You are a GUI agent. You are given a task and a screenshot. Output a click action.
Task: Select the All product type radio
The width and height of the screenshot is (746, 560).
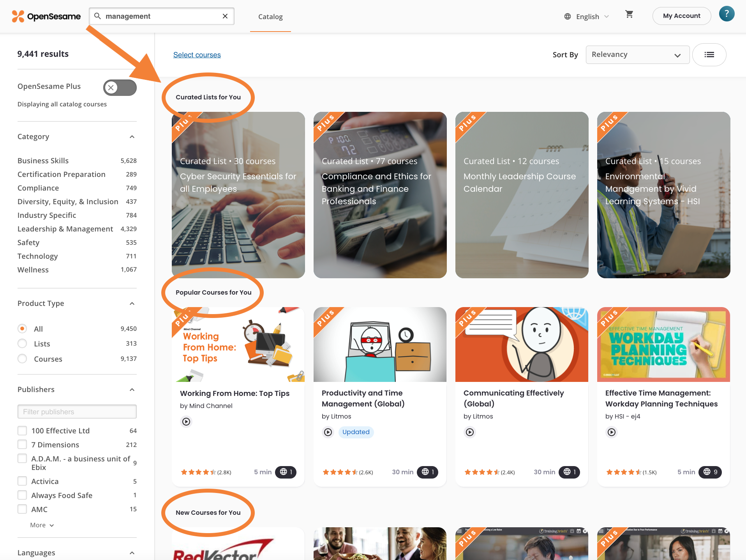[22, 329]
